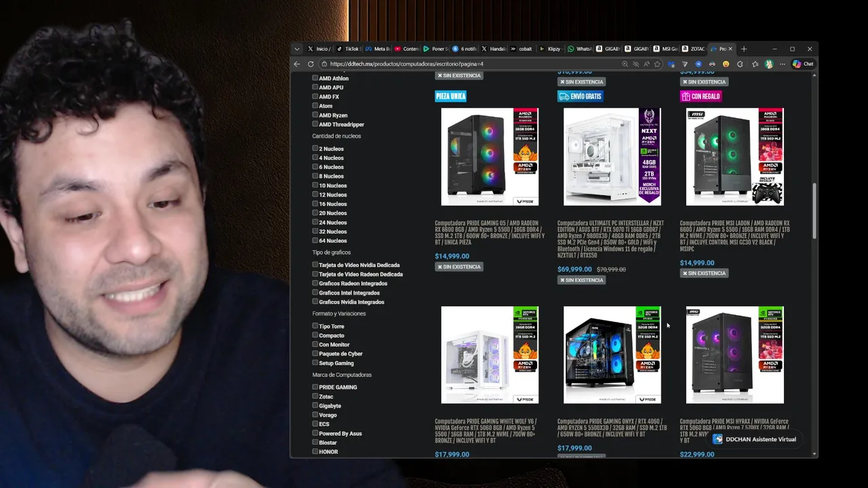Click the zoom magnifier icon in address bar
868x488 pixels.
pyautogui.click(x=625, y=64)
